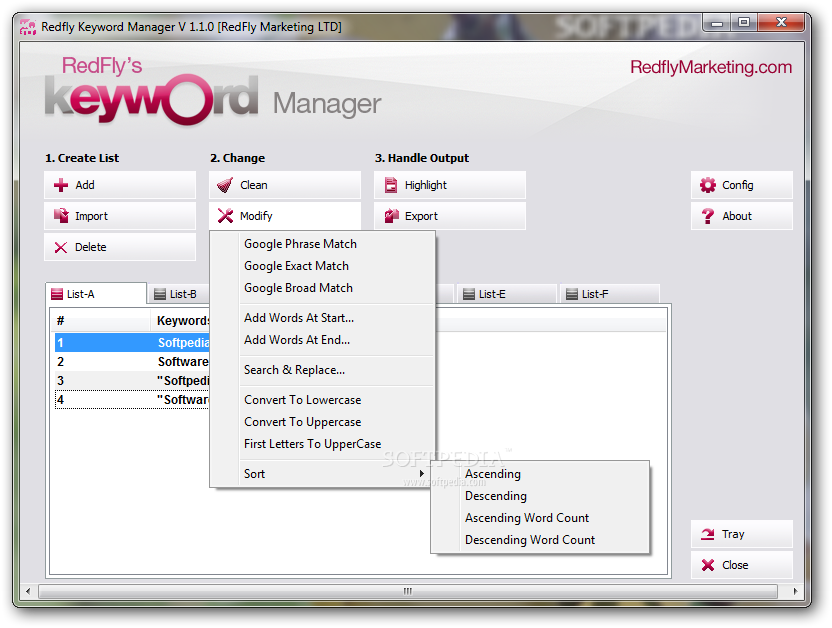Click the Config gear icon
Screen dimensions: 832x628
[x=708, y=185]
